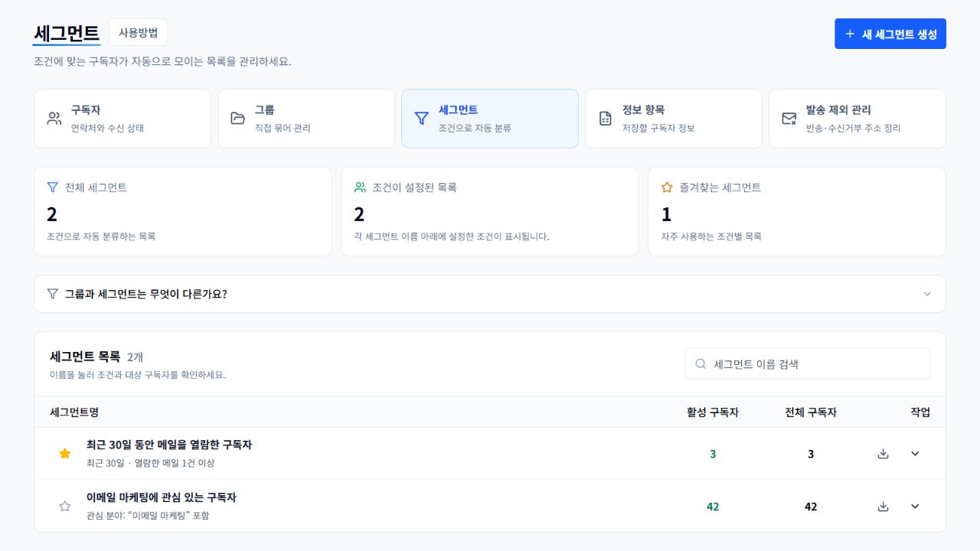
Task: Click the 세그먼트 목록 heading
Action: click(x=85, y=356)
